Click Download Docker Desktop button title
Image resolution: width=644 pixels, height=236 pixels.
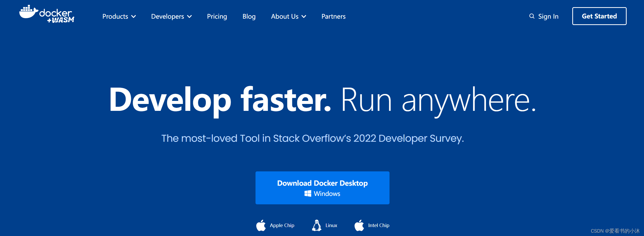(x=322, y=183)
